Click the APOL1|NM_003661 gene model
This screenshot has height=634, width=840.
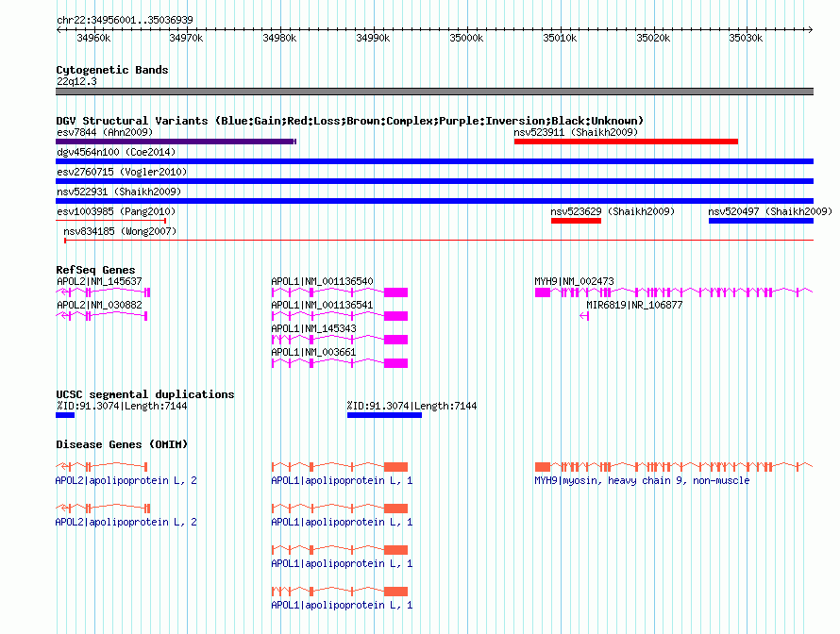coord(340,363)
